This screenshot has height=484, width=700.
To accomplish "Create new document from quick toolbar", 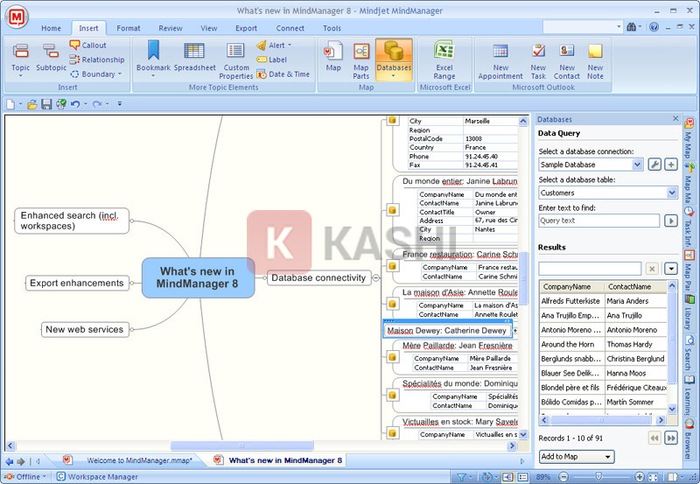I will pyautogui.click(x=10, y=104).
